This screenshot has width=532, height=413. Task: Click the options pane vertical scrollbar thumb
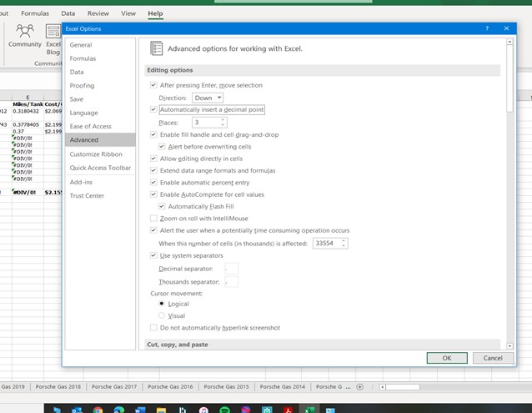[x=509, y=78]
